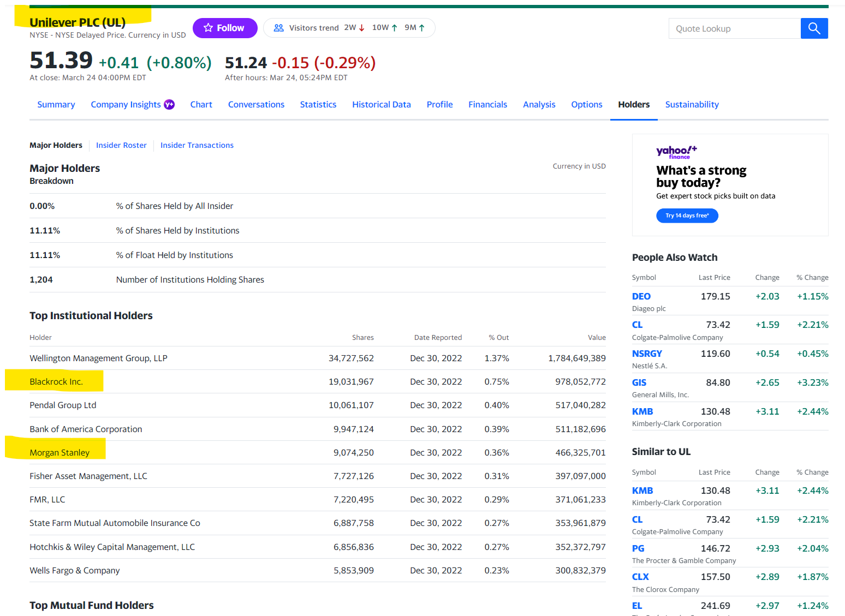Open the Conversations tab
Image resolution: width=845 pixels, height=616 pixels.
(256, 104)
